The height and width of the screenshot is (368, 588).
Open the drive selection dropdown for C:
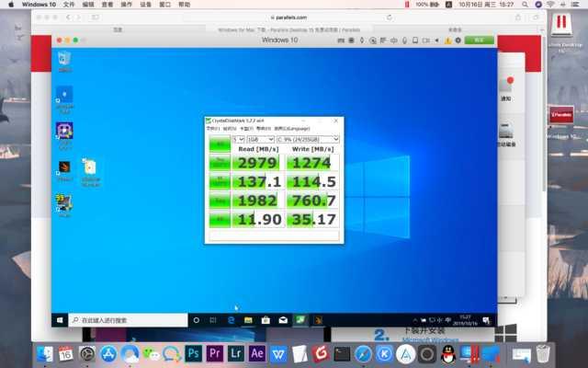pyautogui.click(x=308, y=139)
